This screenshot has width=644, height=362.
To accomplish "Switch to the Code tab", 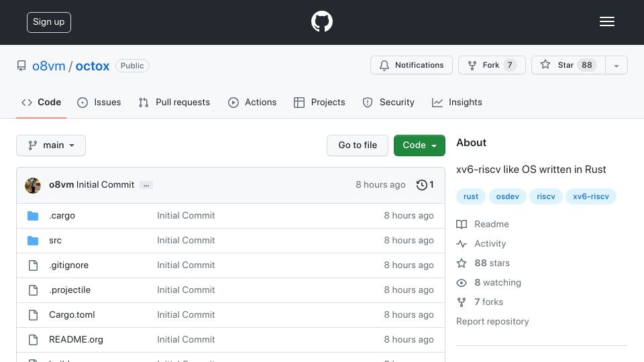I will 41,102.
